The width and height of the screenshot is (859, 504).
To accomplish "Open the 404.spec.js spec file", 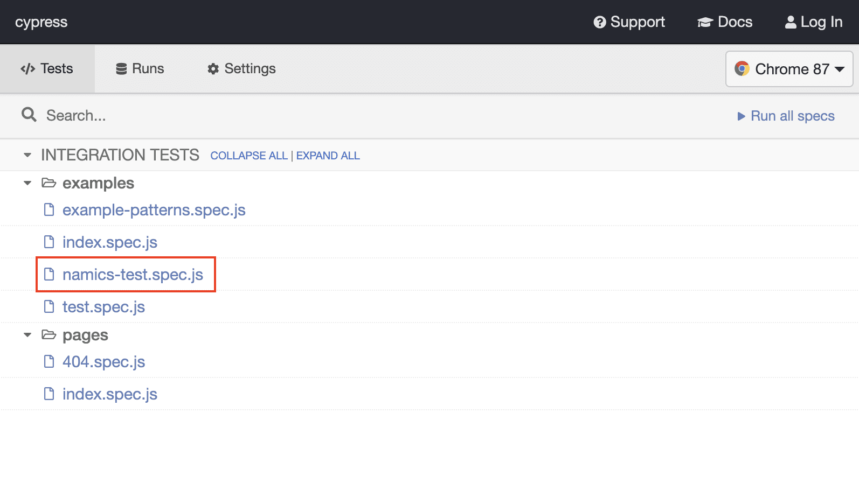I will coord(103,362).
